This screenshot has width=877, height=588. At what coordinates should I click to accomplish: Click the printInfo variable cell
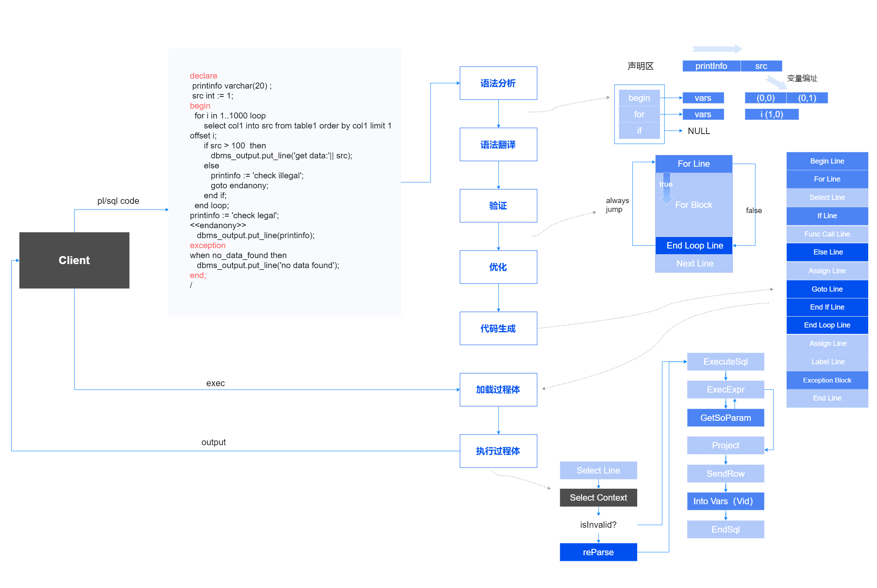711,66
